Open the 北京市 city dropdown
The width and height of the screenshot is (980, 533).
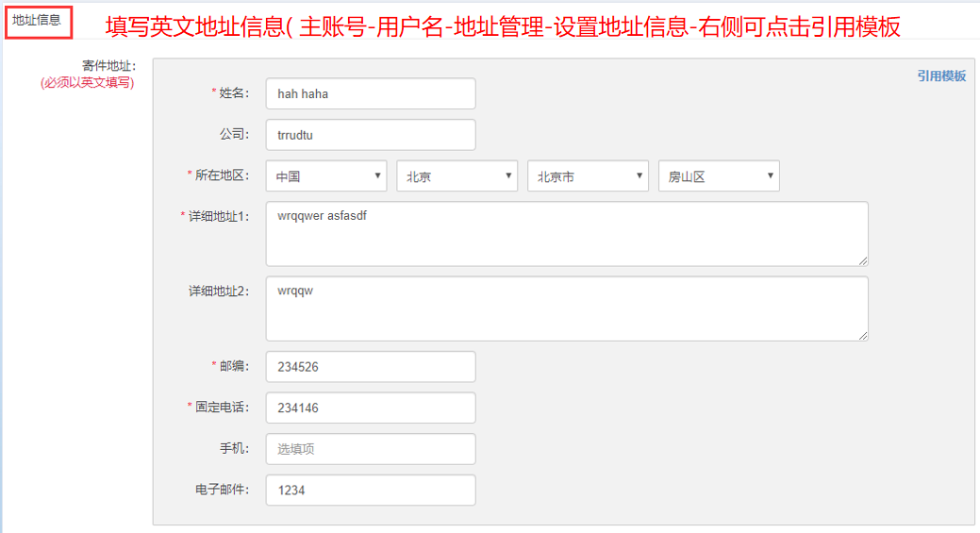point(589,176)
